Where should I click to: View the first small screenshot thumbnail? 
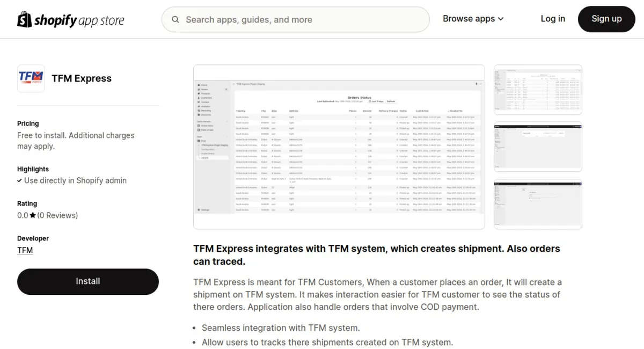[x=538, y=90]
